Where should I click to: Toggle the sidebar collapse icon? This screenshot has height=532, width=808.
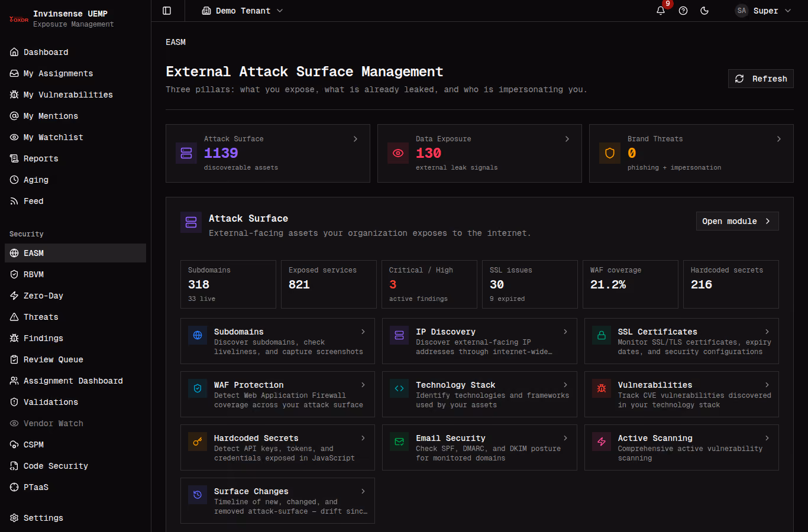pyautogui.click(x=167, y=11)
